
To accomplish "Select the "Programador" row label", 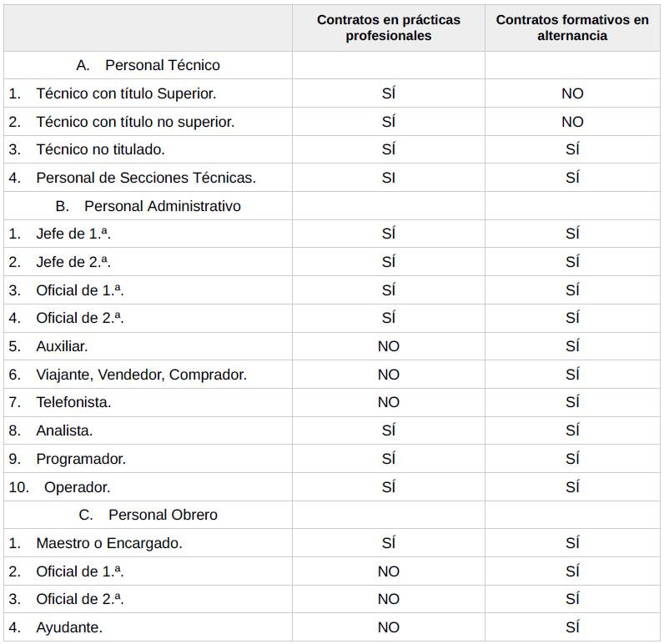I will tap(81, 459).
